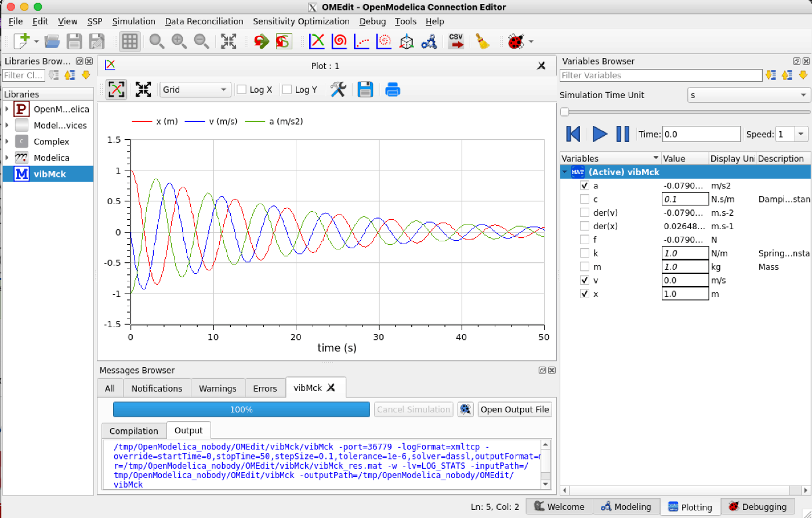Viewport: 812px width, 518px height.
Task: Open a new Plot Window from toolbar
Action: (317, 41)
